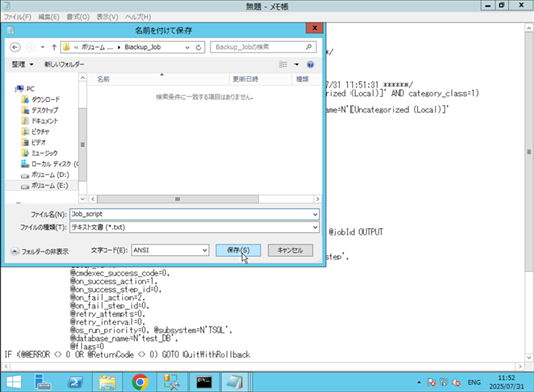Sort by 種類 column header

click(x=306, y=79)
